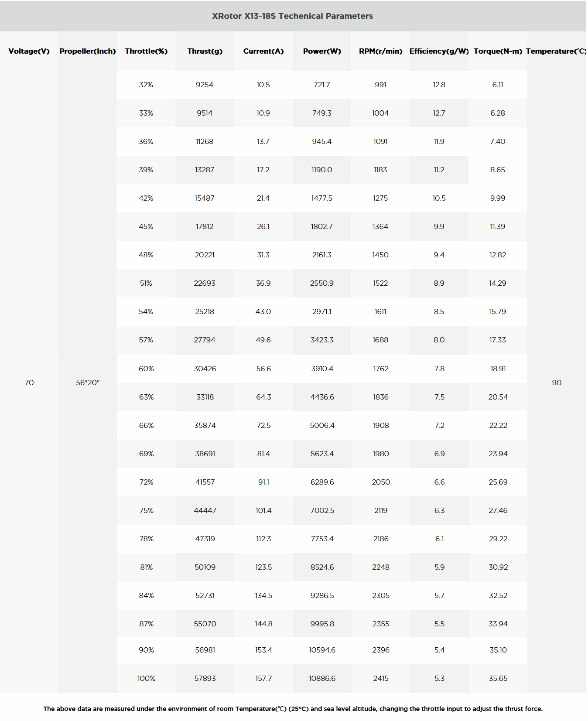Click the power value 10886.6
Image resolution: width=588 pixels, height=721 pixels.
coord(322,678)
